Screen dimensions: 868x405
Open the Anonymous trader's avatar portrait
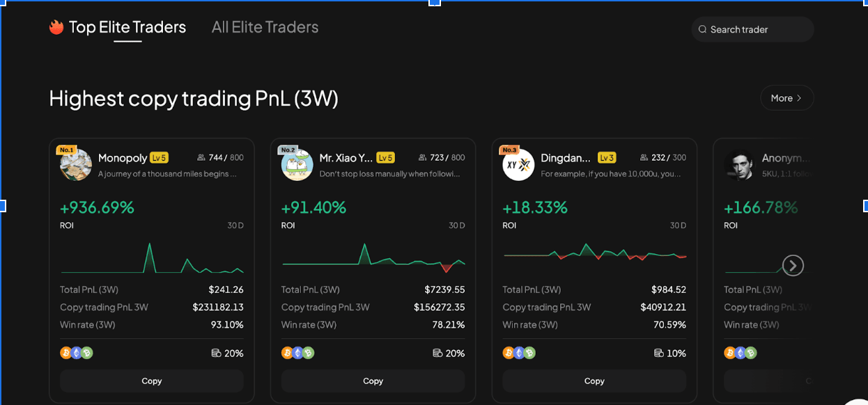tap(740, 165)
